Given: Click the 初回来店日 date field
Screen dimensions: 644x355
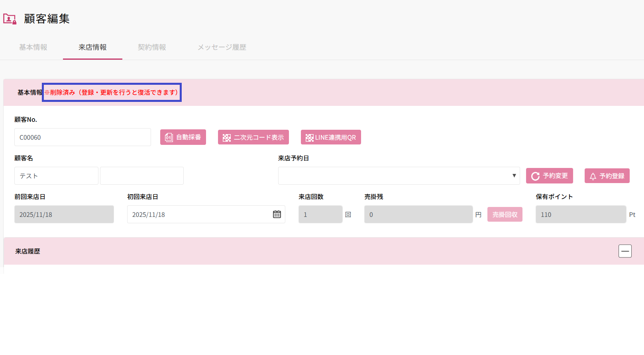Looking at the screenshot, I should (x=199, y=215).
